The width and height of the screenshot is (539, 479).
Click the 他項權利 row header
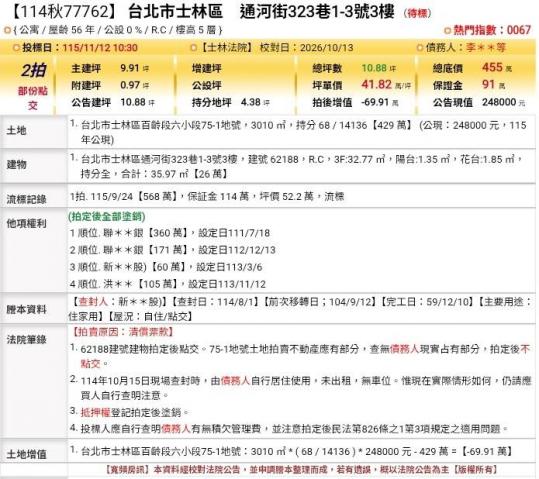[26, 224]
